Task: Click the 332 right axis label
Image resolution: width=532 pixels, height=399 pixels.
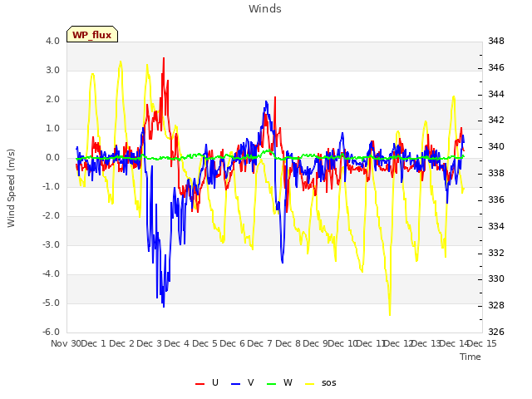Action: (x=496, y=253)
